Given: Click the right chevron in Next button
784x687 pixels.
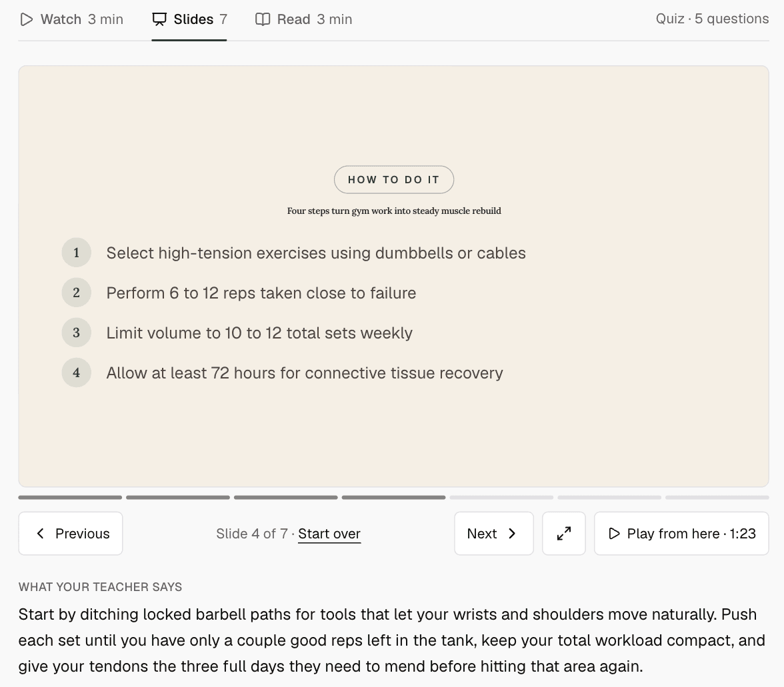Looking at the screenshot, I should point(512,534).
